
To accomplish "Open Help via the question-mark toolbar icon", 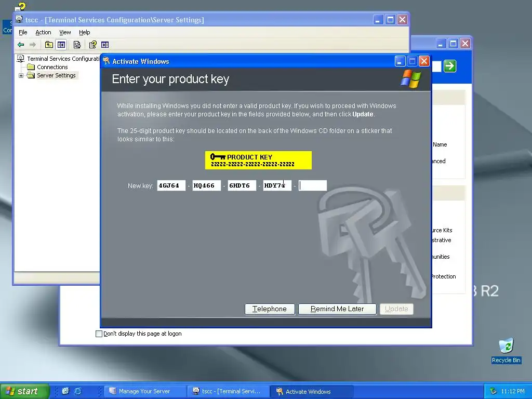I will pyautogui.click(x=92, y=45).
